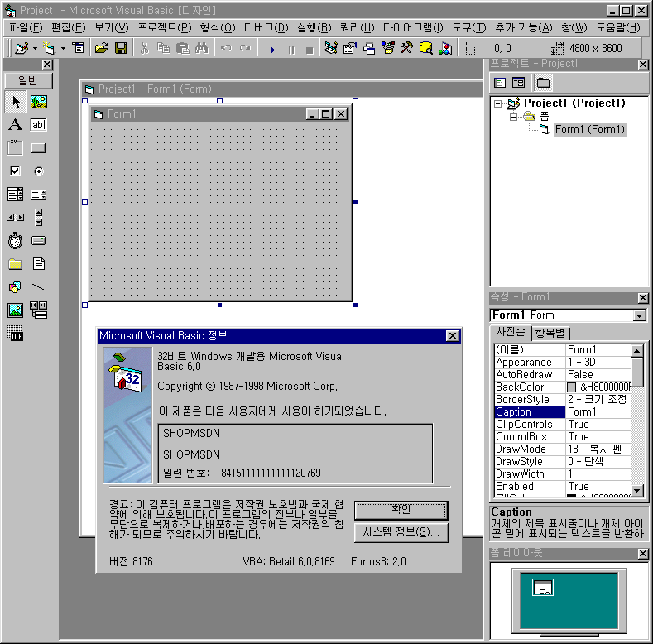Select the CommandButton tool
This screenshot has height=644, width=653.
[x=39, y=148]
